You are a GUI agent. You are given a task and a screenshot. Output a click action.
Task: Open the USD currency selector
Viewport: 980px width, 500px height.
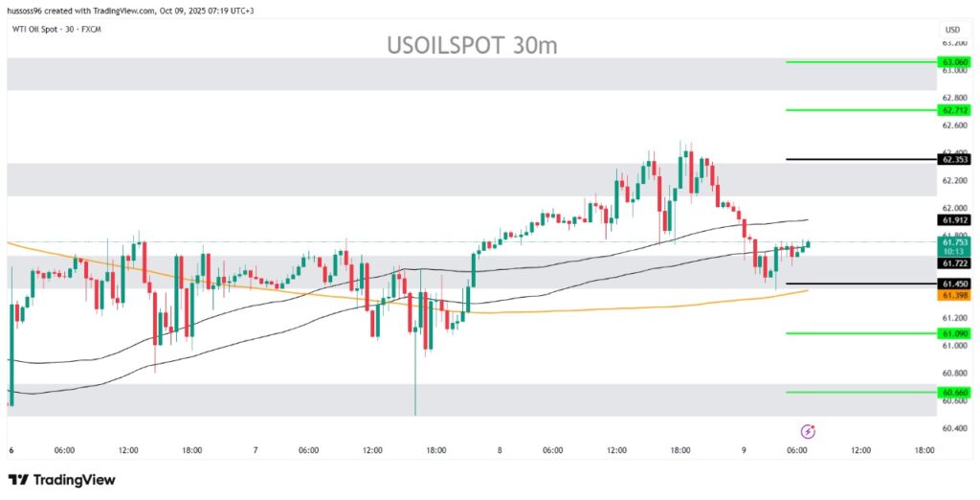click(x=951, y=30)
